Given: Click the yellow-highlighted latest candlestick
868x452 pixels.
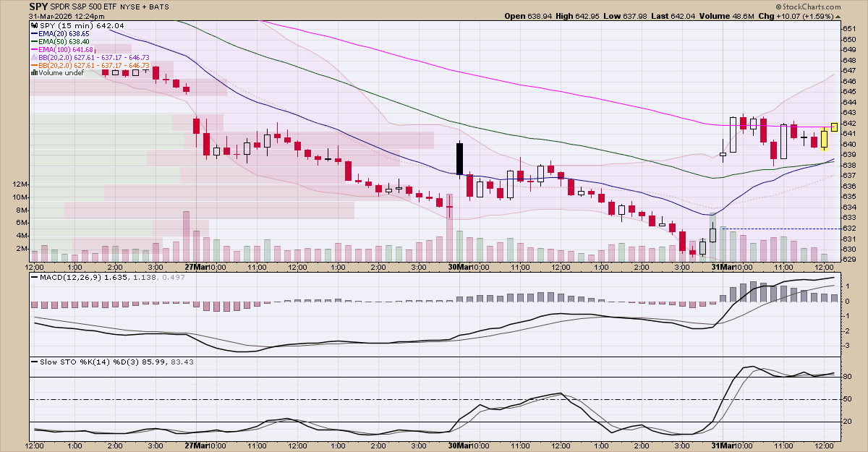Looking at the screenshot, I should click(835, 127).
